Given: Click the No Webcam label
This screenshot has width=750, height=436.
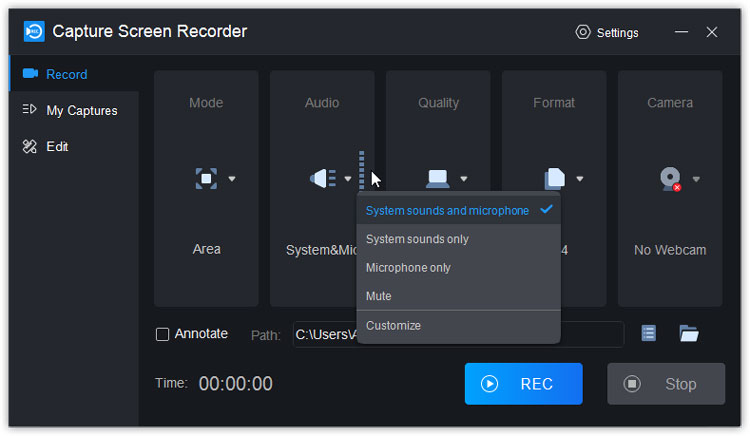Looking at the screenshot, I should tap(670, 250).
